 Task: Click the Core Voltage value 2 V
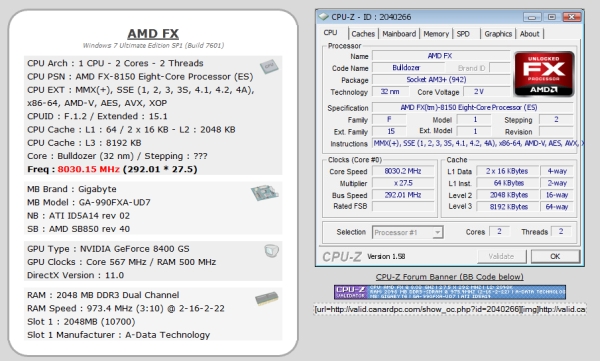(486, 92)
